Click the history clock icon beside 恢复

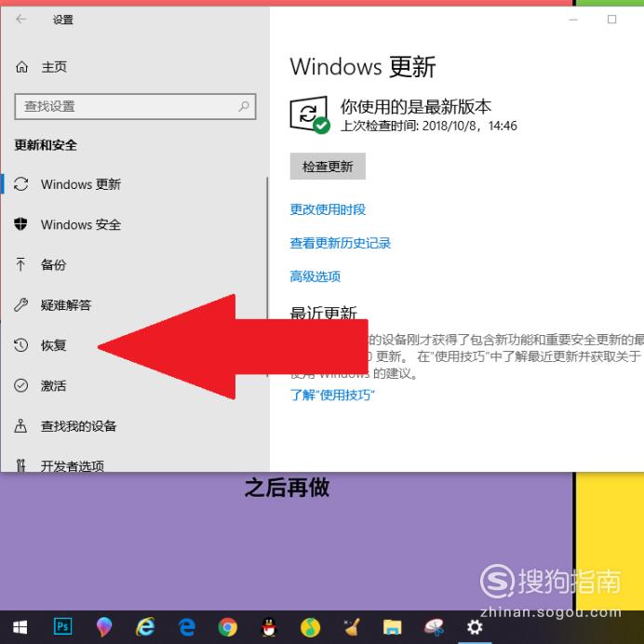(20, 345)
